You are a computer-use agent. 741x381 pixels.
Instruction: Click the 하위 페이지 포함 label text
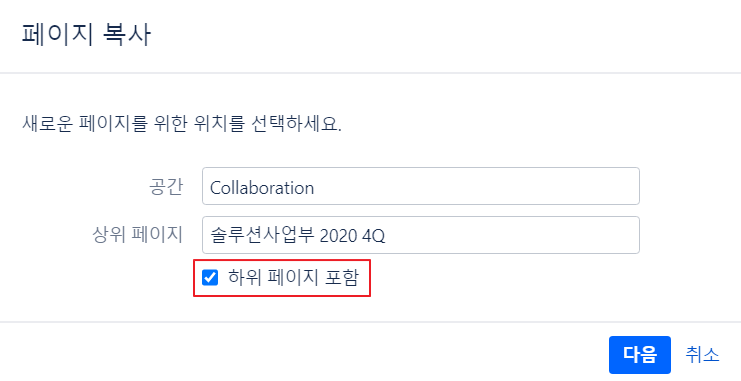(293, 277)
